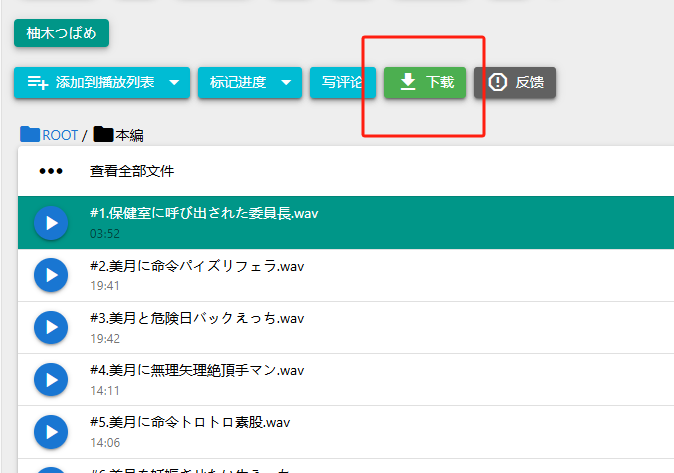Click the 14:06 duration text

coord(105,443)
